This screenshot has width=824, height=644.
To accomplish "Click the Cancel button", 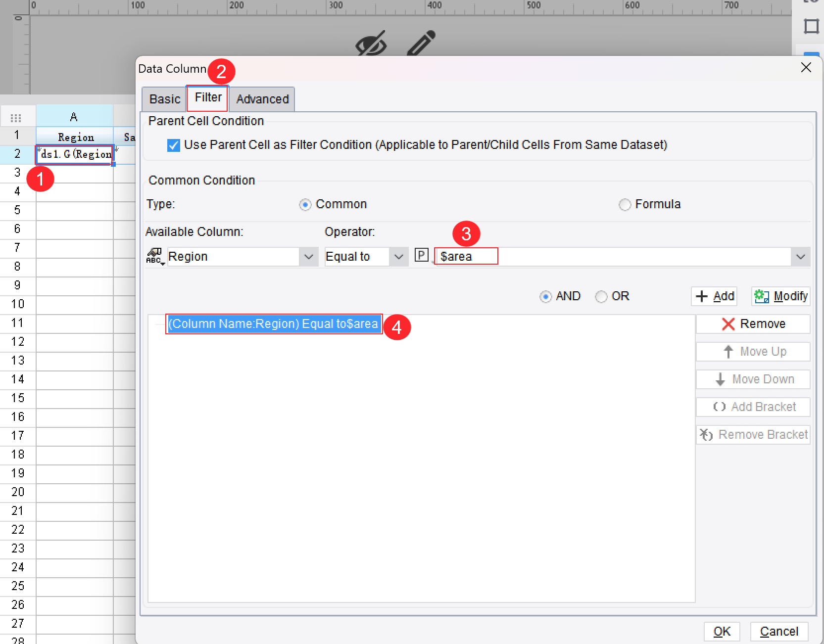I will [779, 632].
